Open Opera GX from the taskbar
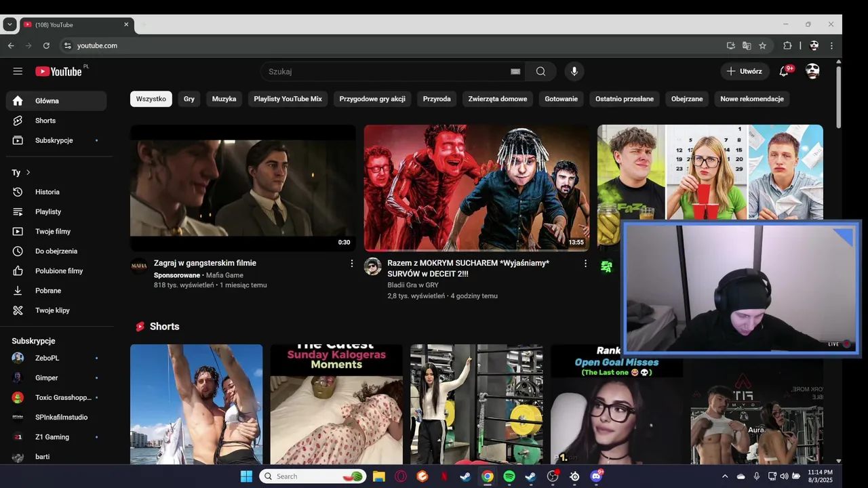 coord(401,476)
